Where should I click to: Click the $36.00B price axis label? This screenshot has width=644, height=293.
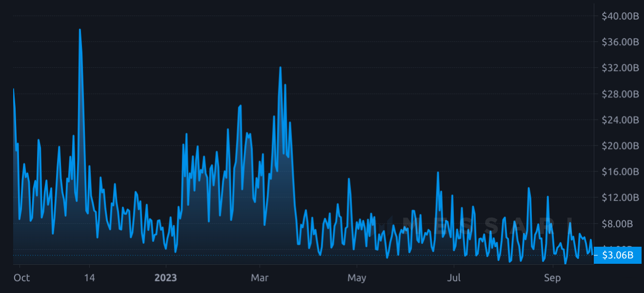click(x=620, y=42)
